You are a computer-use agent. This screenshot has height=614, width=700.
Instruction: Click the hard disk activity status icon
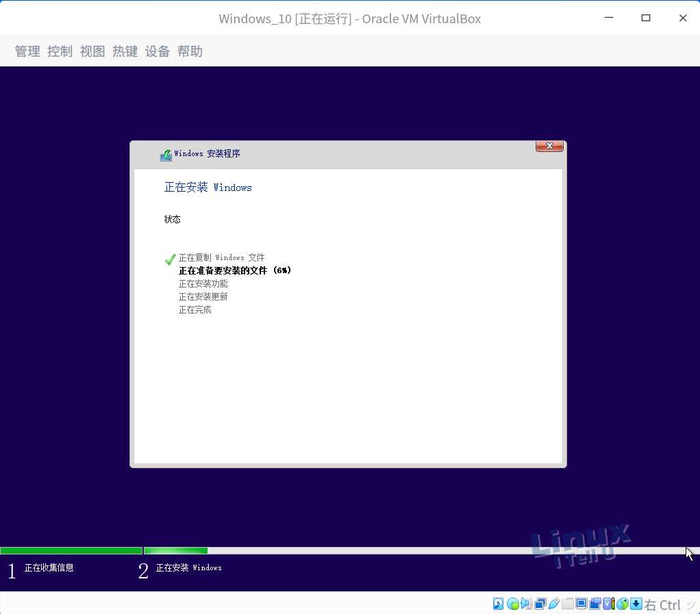click(x=498, y=604)
